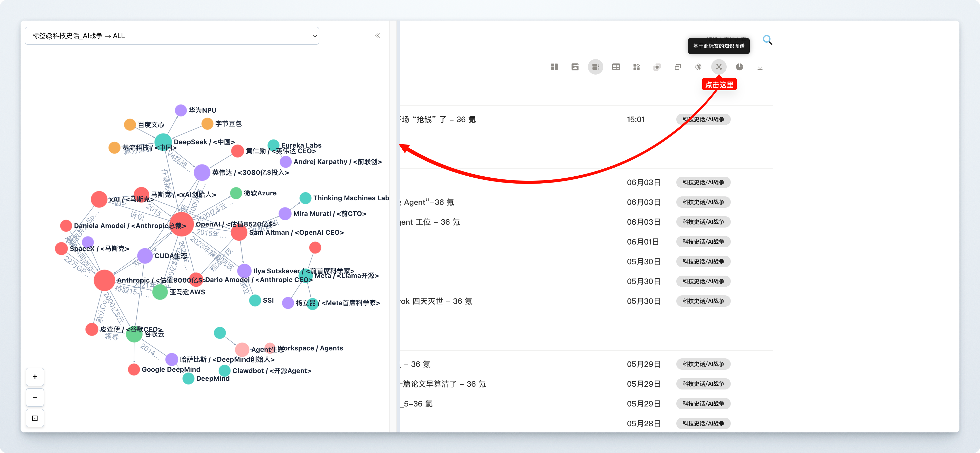Select the highlighted list-with-details view
This screenshot has height=453, width=980.
[595, 67]
